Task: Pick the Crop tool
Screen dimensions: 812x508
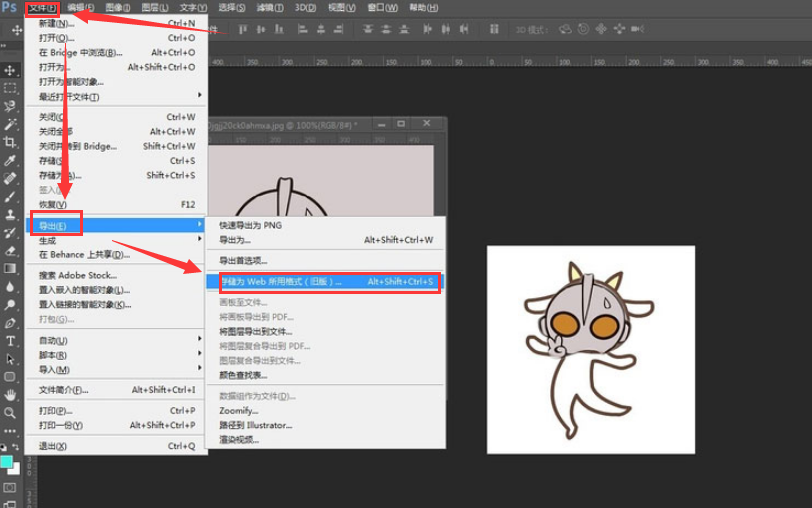Action: pyautogui.click(x=11, y=143)
